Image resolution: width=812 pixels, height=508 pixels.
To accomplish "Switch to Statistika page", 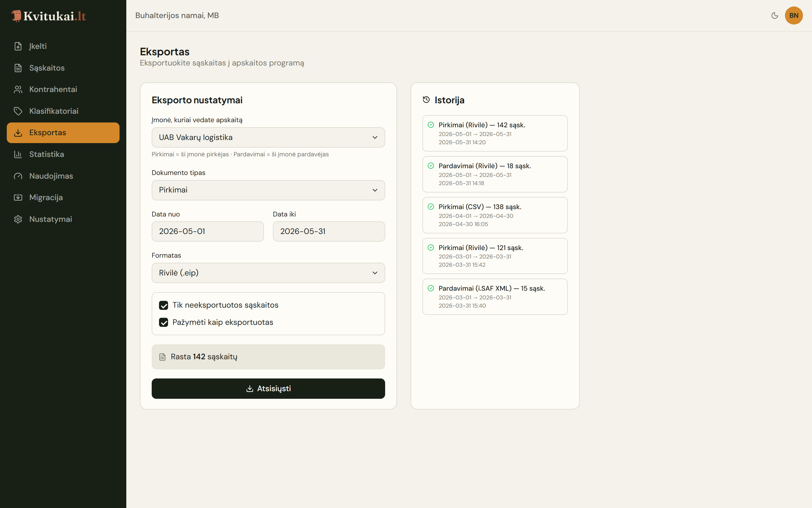I will (63, 154).
